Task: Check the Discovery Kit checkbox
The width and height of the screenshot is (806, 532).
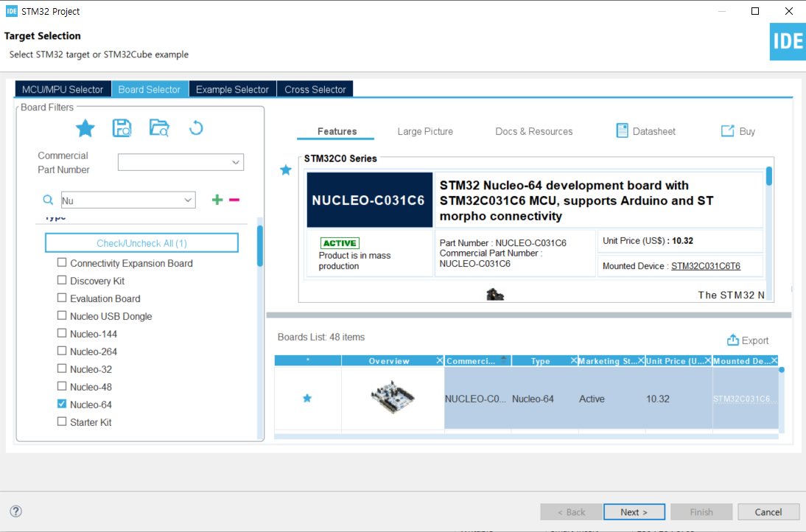Action: point(62,280)
